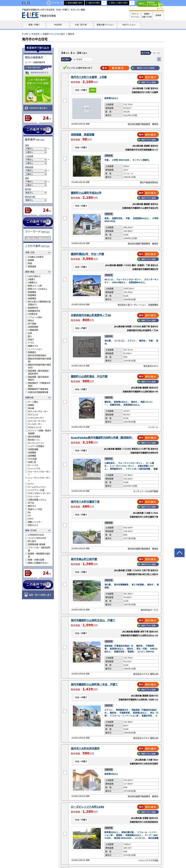Click the E-LIFE logo in the header
This screenshot has height=868, width=186.
pos(30,15)
